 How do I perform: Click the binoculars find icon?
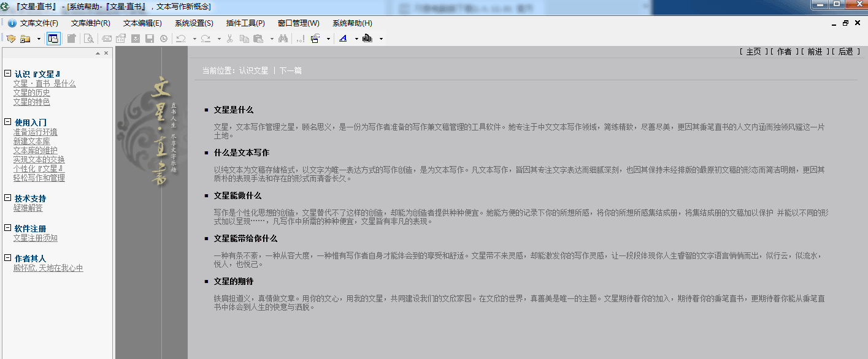coord(283,39)
